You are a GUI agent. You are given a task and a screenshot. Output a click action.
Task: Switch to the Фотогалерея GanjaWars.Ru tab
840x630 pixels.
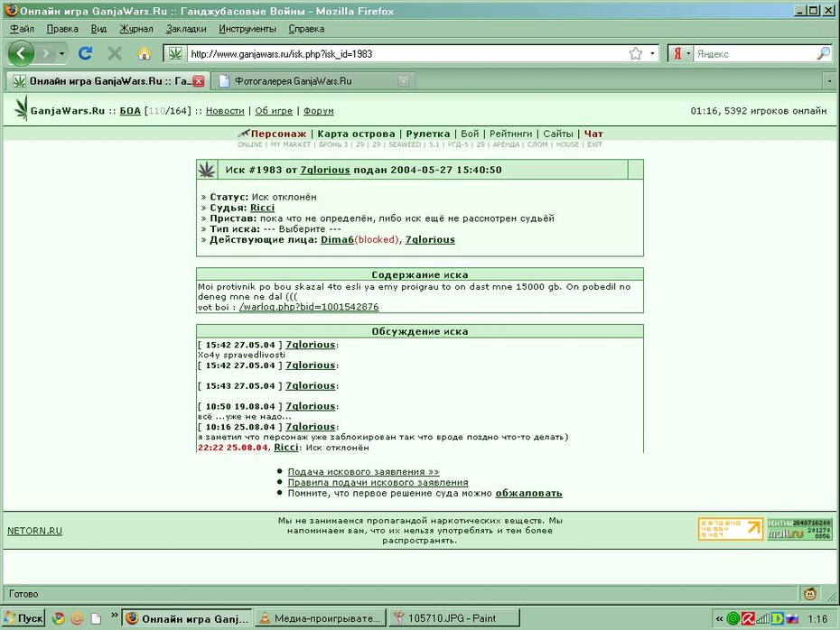point(313,81)
